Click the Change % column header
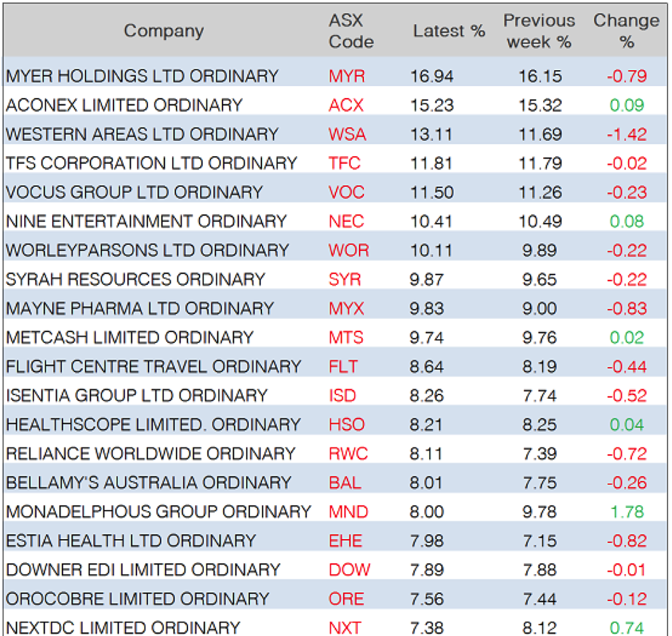The height and width of the screenshot is (636, 672). point(626,31)
